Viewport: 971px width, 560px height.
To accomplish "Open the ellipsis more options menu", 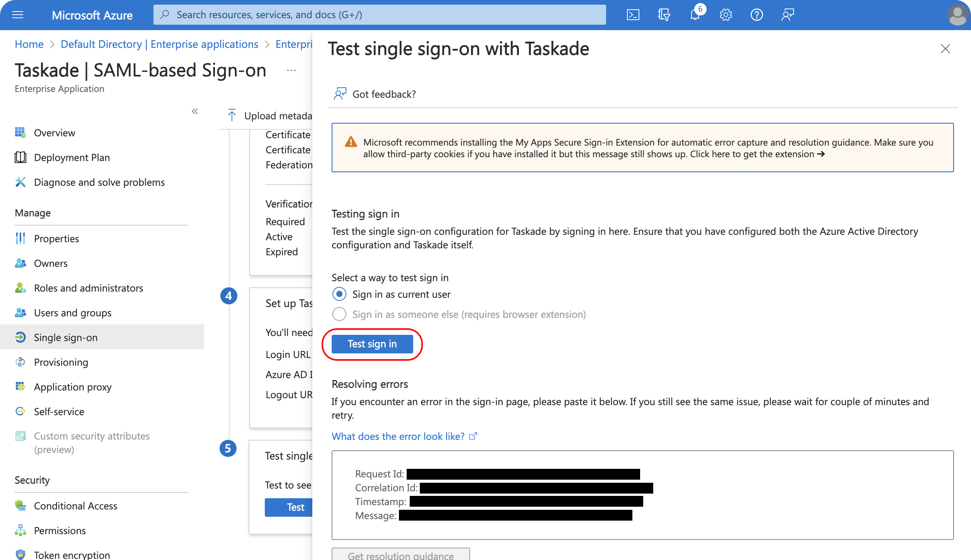I will click(x=291, y=70).
